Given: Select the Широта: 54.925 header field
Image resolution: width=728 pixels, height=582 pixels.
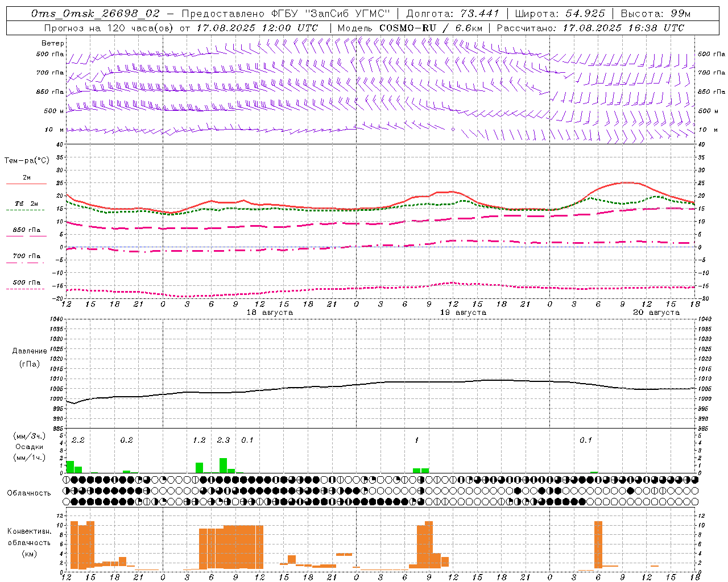Looking at the screenshot, I should click(560, 14).
